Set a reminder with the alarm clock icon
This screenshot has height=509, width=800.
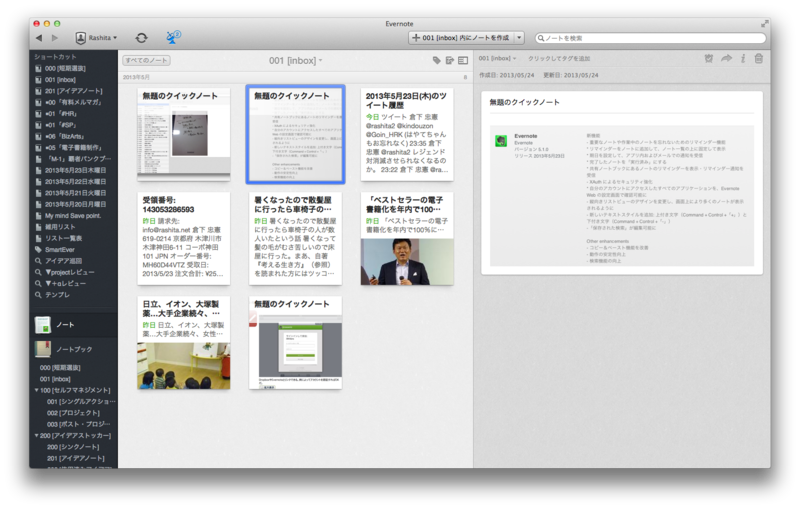[x=709, y=59]
